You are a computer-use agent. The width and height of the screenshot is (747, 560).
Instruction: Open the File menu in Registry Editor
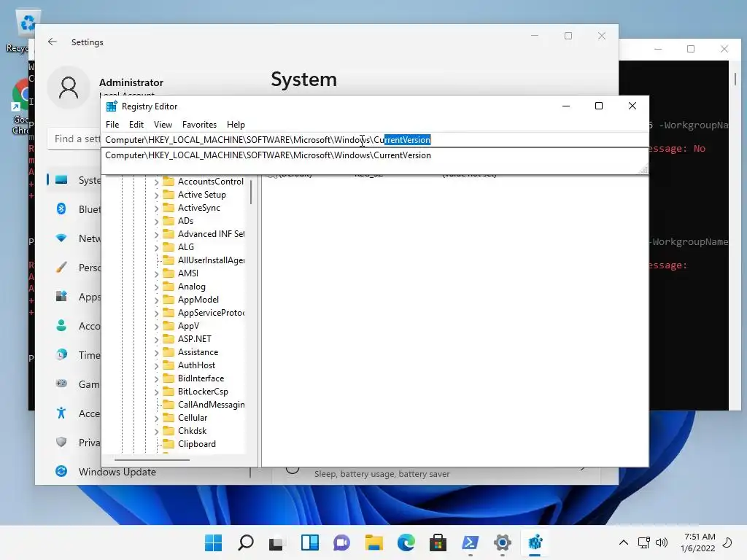112,124
